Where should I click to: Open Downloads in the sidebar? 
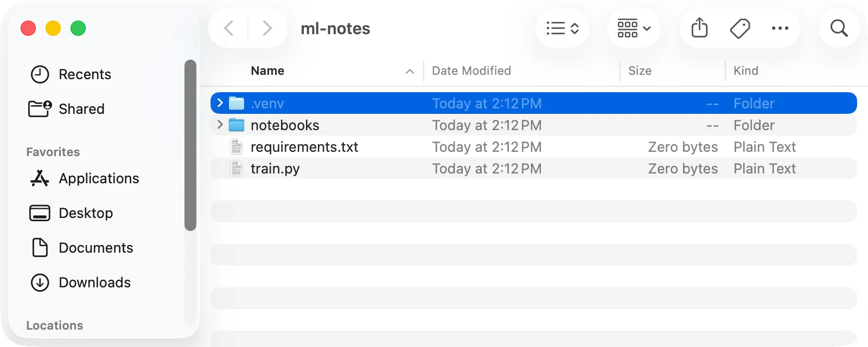(94, 282)
